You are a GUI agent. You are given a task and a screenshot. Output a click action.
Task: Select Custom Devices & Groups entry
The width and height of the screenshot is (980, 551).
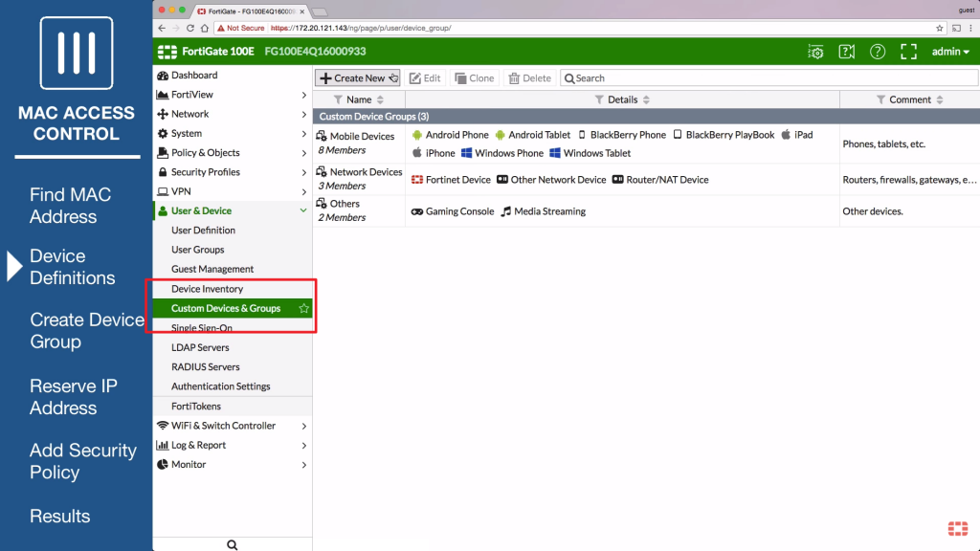click(x=233, y=308)
